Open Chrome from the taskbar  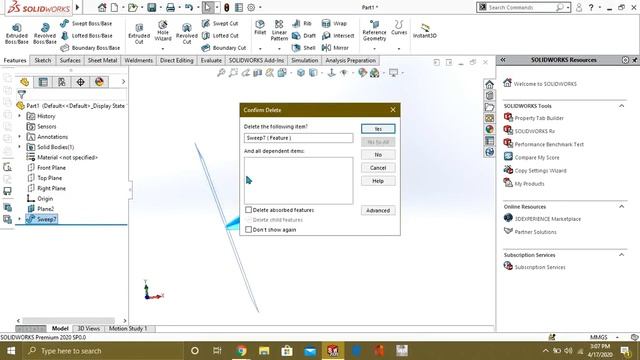pyautogui.click(x=241, y=351)
